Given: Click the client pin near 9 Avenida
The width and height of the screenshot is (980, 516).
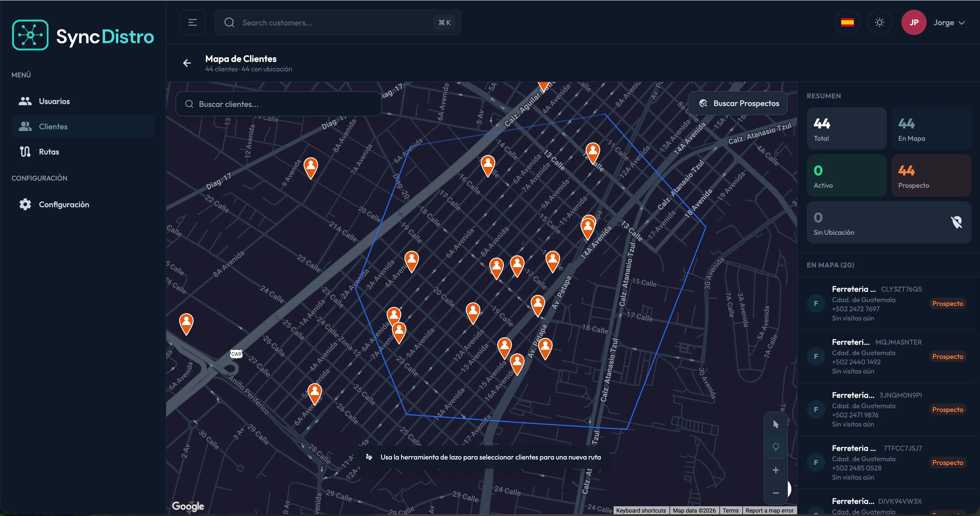Looking at the screenshot, I should [311, 168].
